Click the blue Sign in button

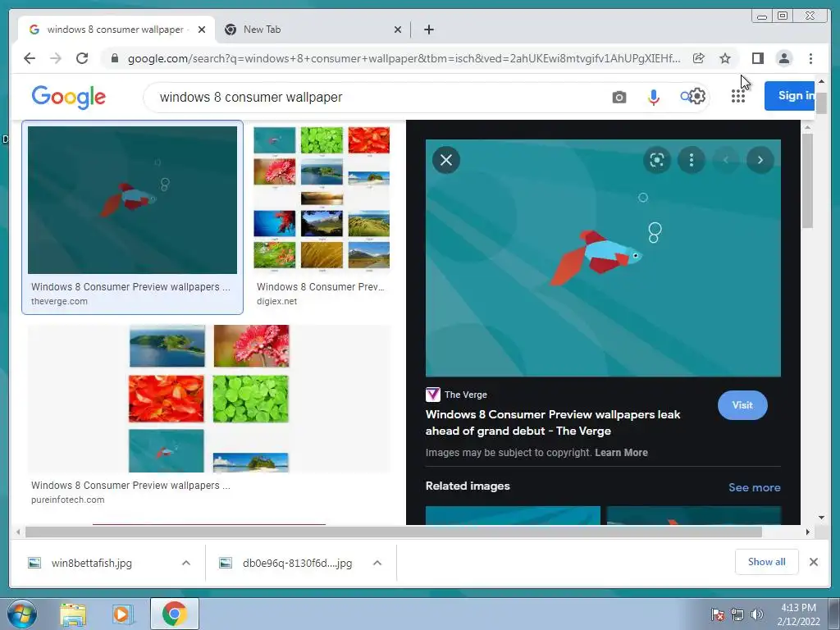pyautogui.click(x=789, y=96)
